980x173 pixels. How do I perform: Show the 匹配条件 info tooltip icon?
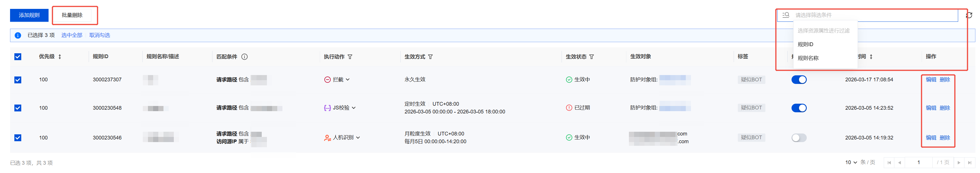(x=244, y=56)
